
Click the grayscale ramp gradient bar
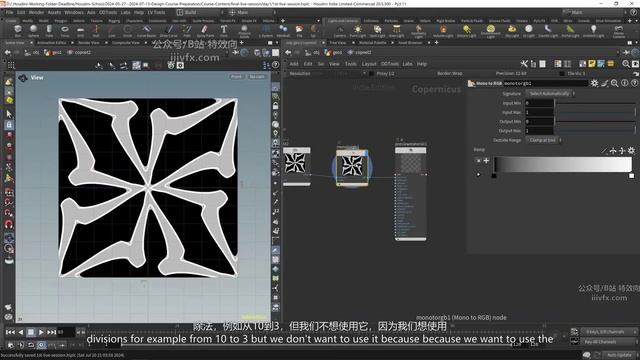(x=563, y=164)
